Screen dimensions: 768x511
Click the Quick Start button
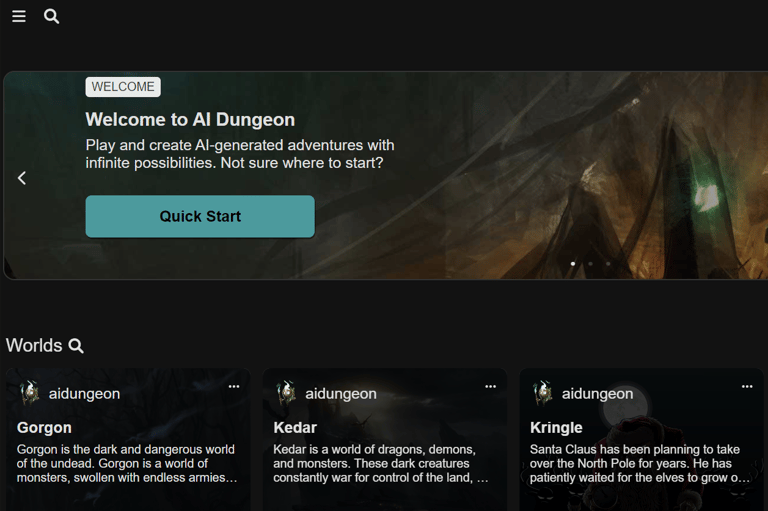(200, 216)
